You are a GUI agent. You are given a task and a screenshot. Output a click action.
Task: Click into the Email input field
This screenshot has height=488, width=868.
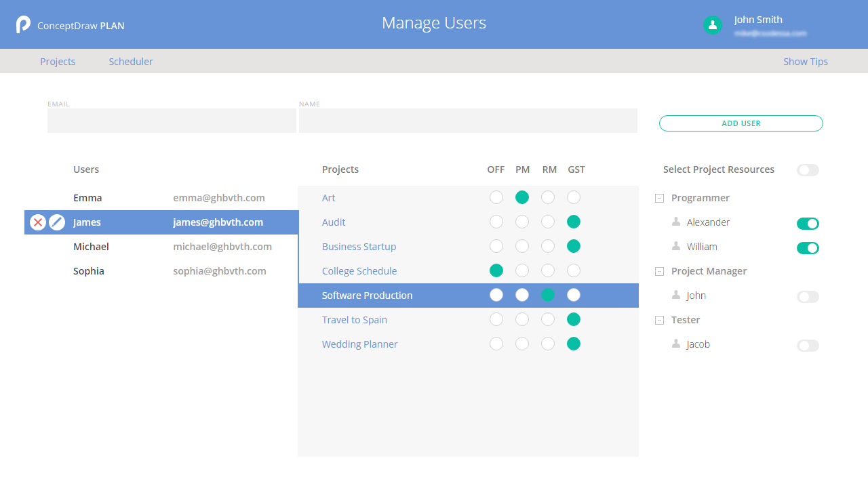pyautogui.click(x=172, y=121)
